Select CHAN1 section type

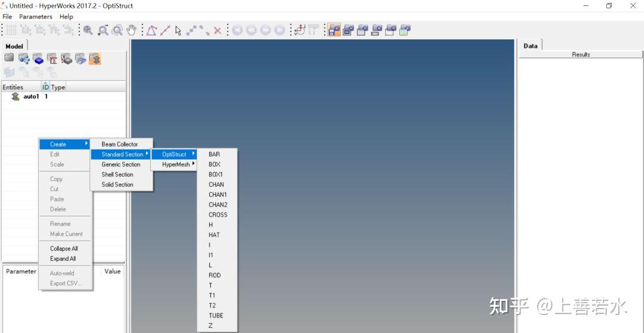(217, 194)
